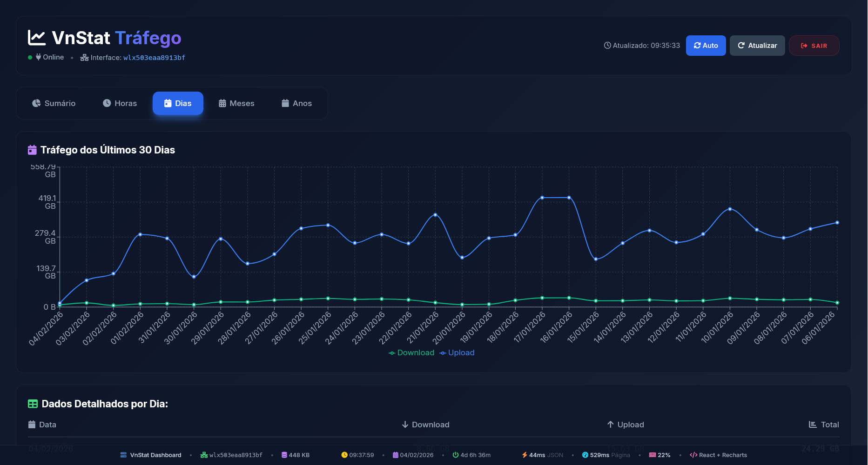Open the Meses tab
Screen dimensions: 868x465
tap(236, 103)
